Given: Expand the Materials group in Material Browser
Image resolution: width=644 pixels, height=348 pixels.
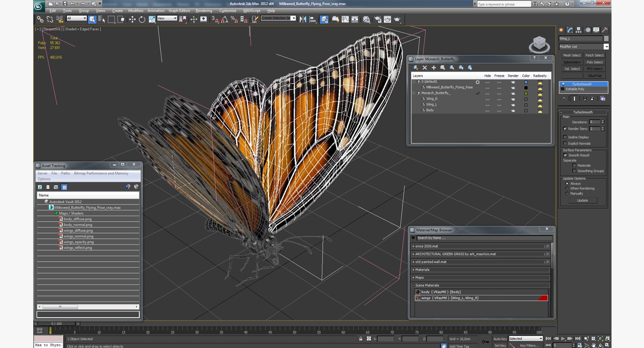Looking at the screenshot, I should click(413, 270).
